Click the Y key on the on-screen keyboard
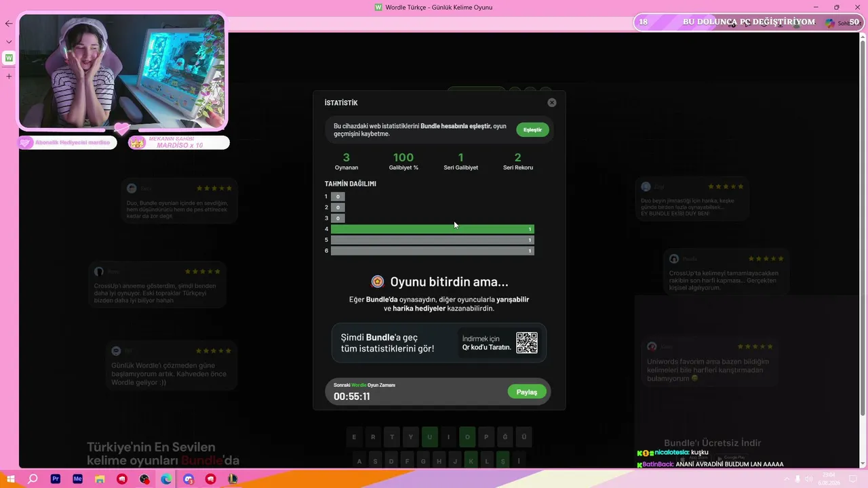868x488 pixels. (x=410, y=437)
